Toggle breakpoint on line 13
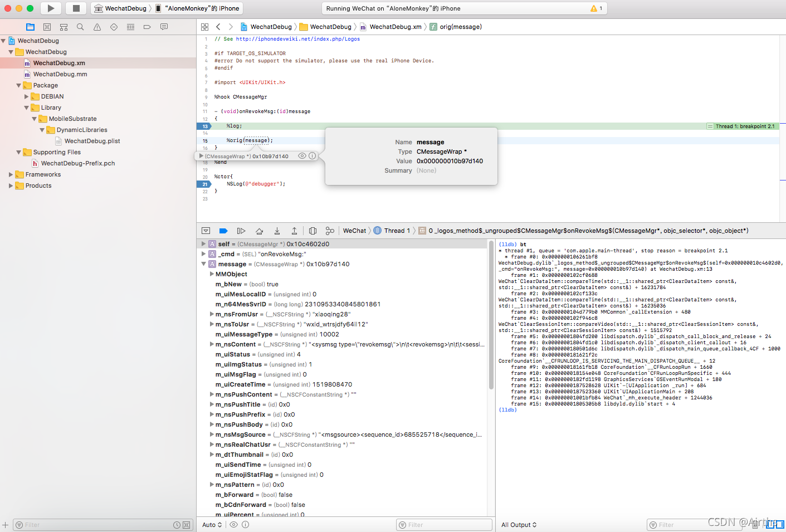The image size is (786, 532). coord(204,126)
